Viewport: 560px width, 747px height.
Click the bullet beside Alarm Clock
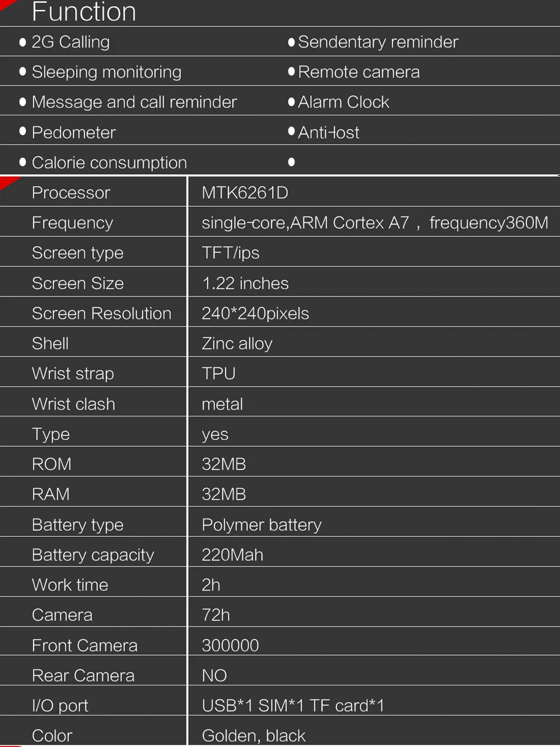(291, 102)
